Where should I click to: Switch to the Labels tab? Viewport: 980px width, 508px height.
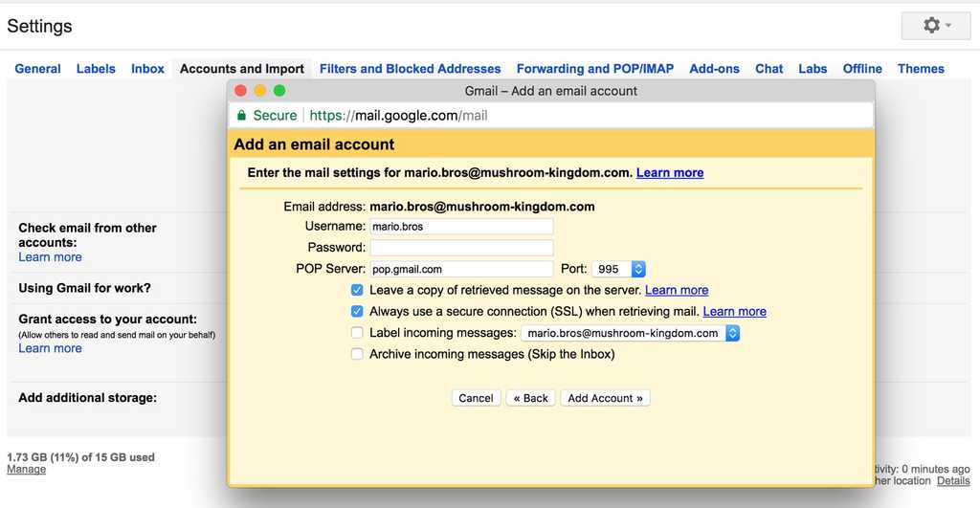pyautogui.click(x=96, y=69)
